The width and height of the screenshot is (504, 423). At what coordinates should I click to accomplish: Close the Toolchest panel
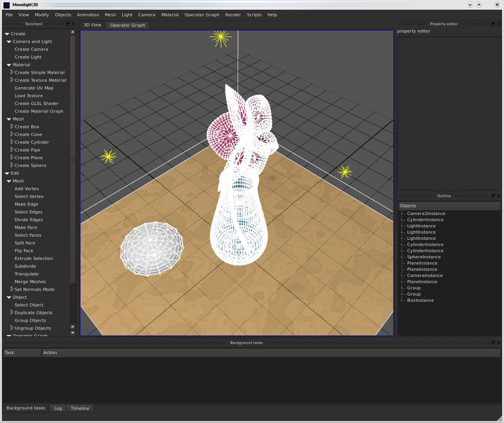74,24
